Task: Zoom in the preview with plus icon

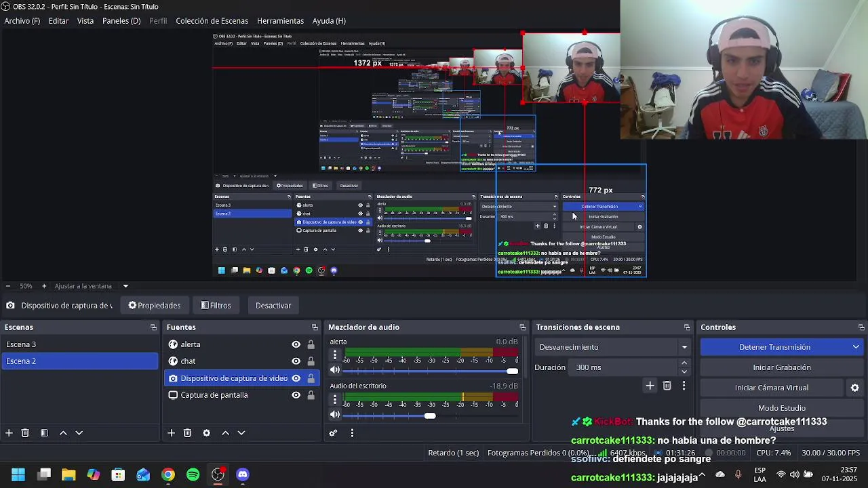Action: [44, 286]
